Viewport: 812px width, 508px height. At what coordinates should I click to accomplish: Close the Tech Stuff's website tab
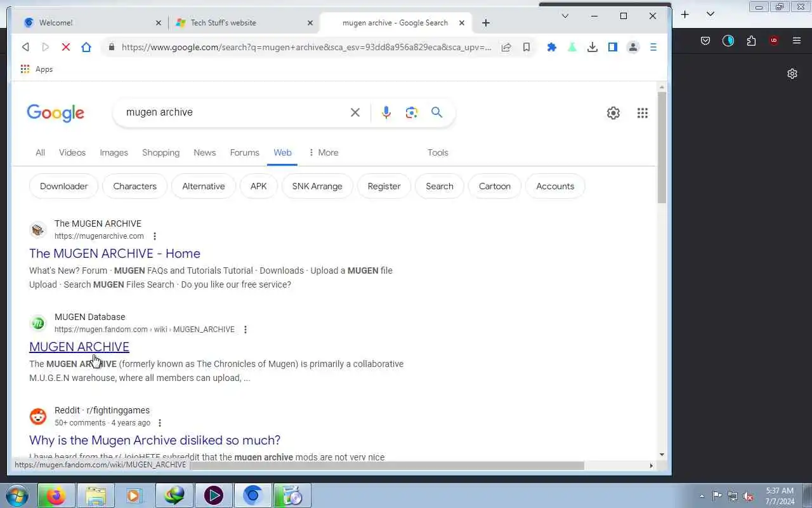(x=310, y=23)
